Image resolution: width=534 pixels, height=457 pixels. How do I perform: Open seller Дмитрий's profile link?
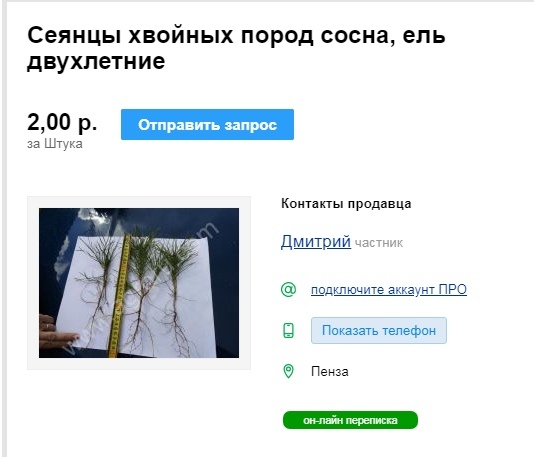pos(315,241)
